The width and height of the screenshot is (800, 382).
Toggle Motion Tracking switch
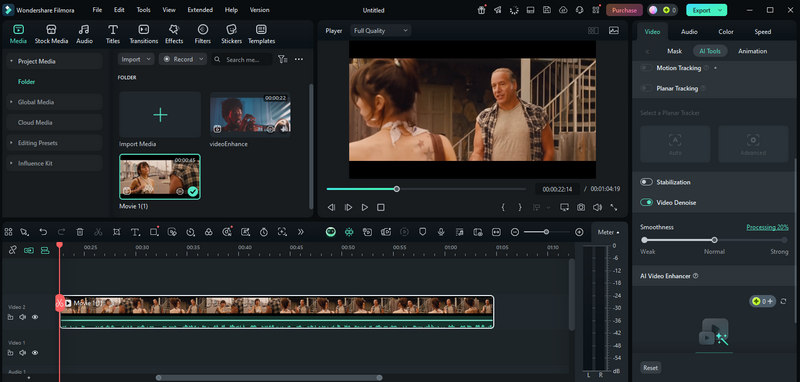646,68
